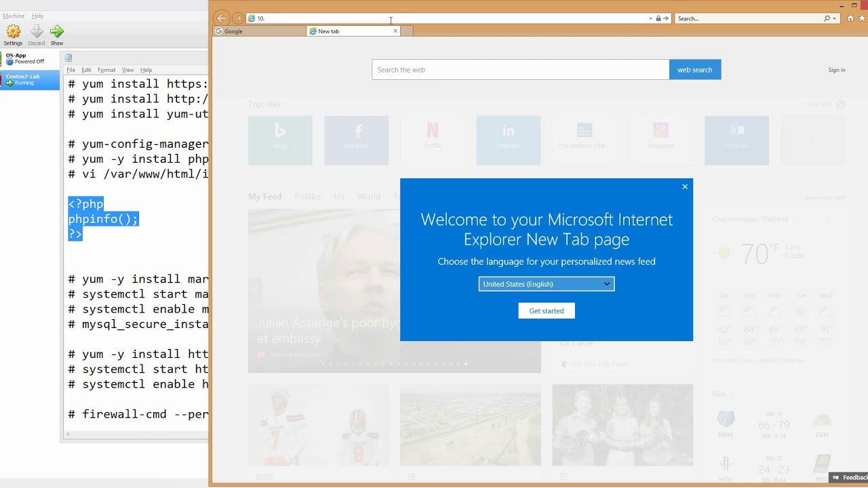868x488 pixels.
Task: Open the Instagram top site tile
Action: tap(660, 140)
